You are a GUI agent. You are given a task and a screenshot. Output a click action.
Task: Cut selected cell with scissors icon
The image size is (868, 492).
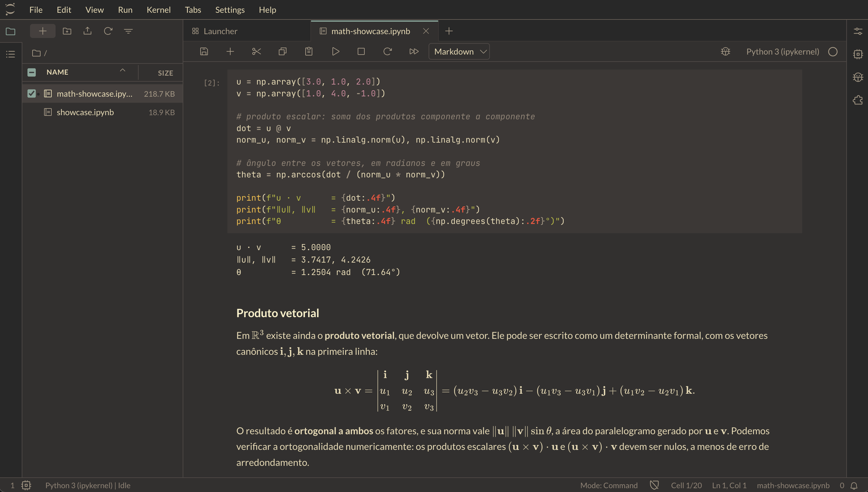(256, 51)
